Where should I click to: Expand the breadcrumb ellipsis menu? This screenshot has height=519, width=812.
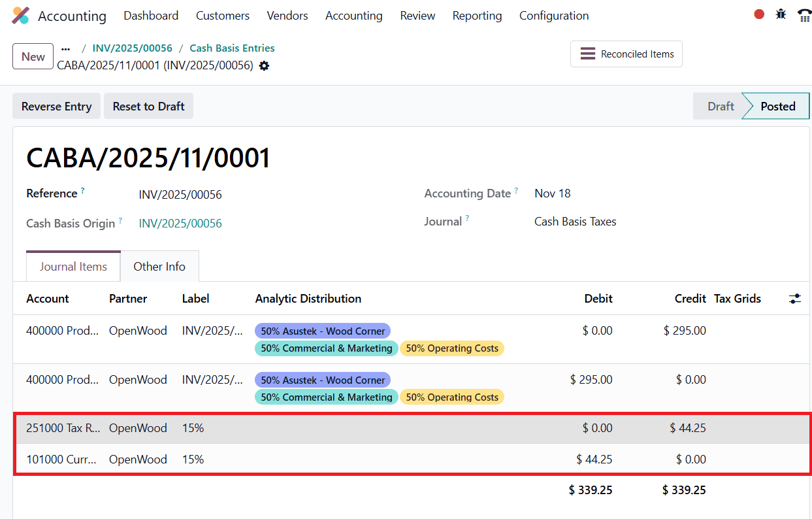(65, 48)
